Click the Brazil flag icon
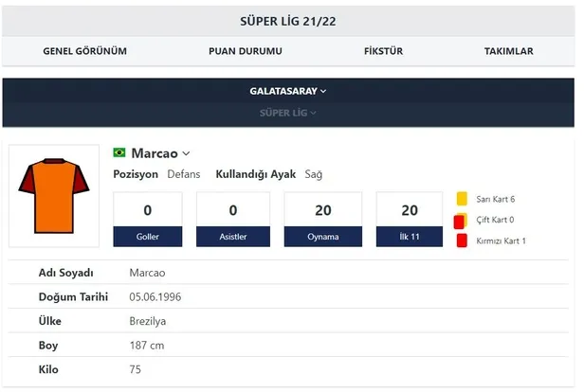Screen dimensions: 584x392 (x=119, y=152)
